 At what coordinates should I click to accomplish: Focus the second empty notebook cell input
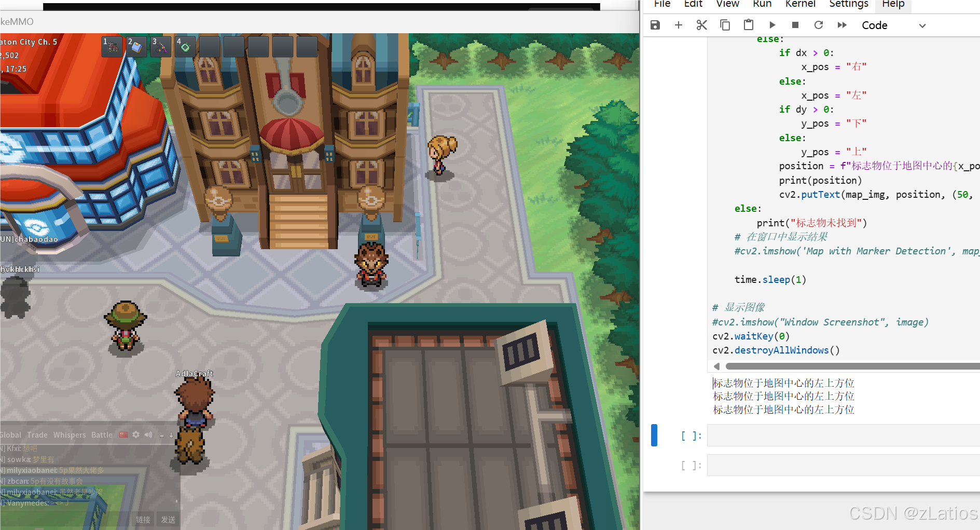[x=844, y=465]
